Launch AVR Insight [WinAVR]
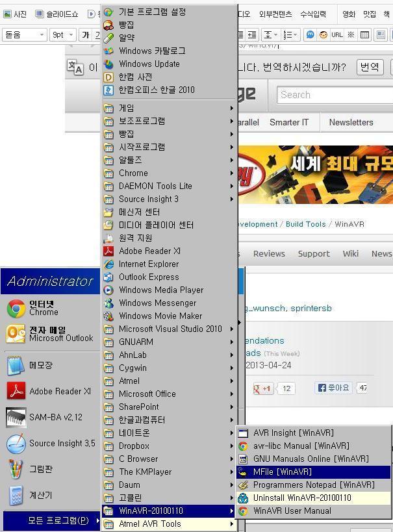This screenshot has height=532, width=393. (314, 433)
